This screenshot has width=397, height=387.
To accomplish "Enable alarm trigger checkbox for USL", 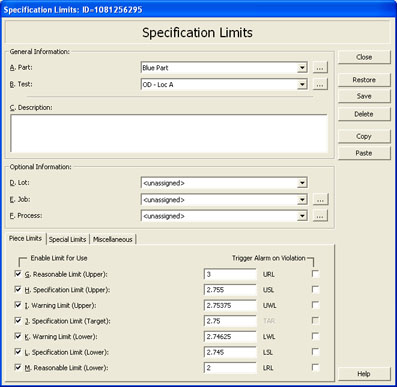I will (315, 289).
